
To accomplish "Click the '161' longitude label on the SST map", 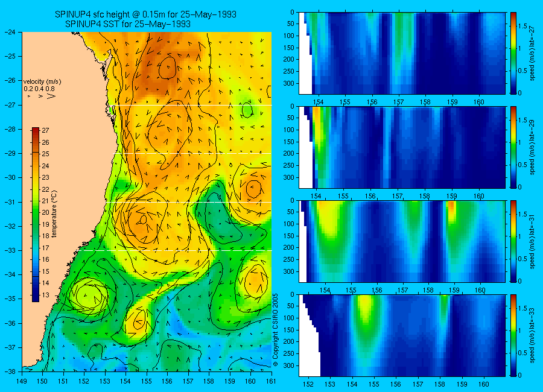I will click(x=271, y=381).
